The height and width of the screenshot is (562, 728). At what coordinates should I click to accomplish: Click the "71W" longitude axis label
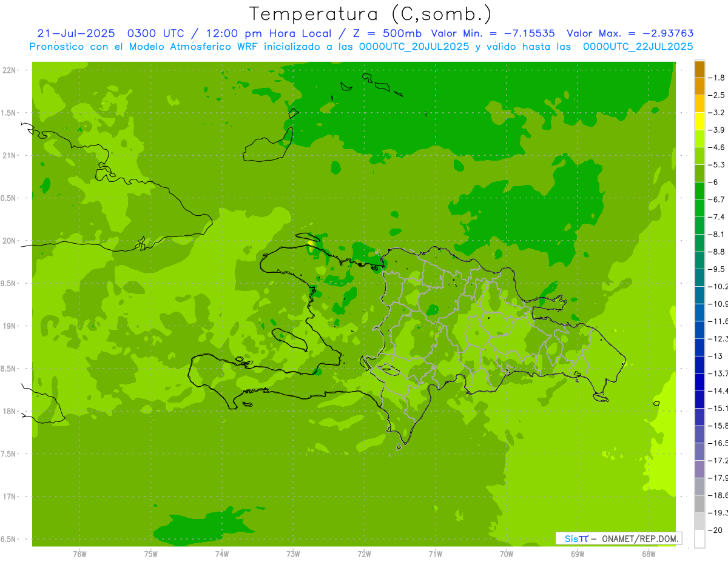(435, 554)
